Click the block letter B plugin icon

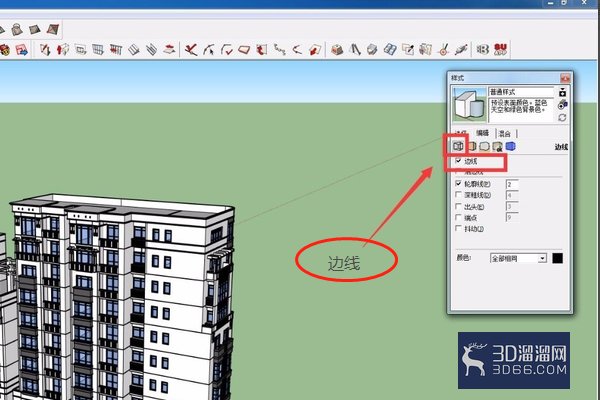(x=483, y=49)
